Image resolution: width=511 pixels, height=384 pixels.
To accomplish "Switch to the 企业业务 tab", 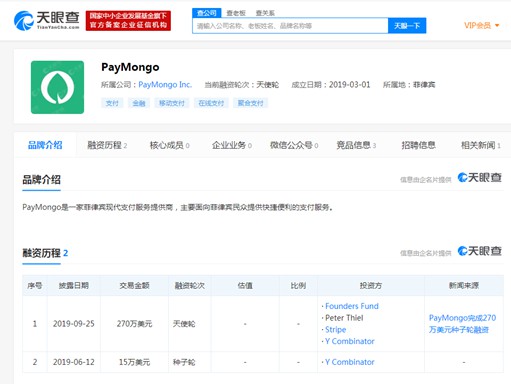I will 232,145.
